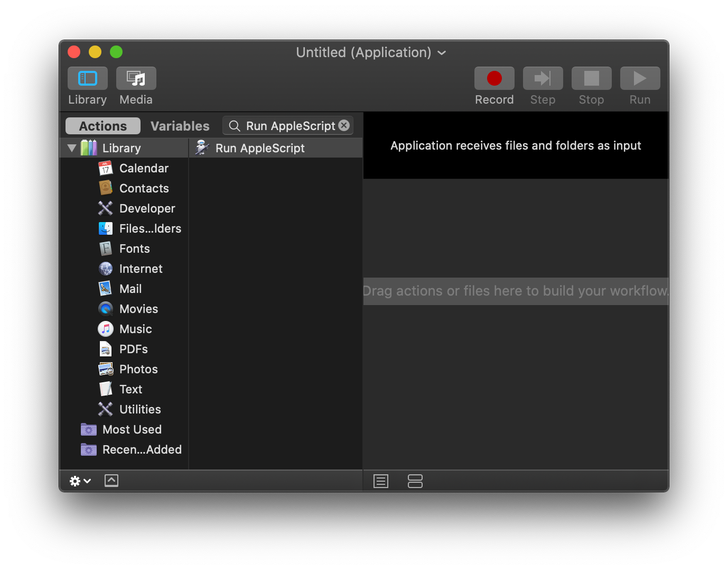
Task: Open the Media browser
Action: coord(136,78)
